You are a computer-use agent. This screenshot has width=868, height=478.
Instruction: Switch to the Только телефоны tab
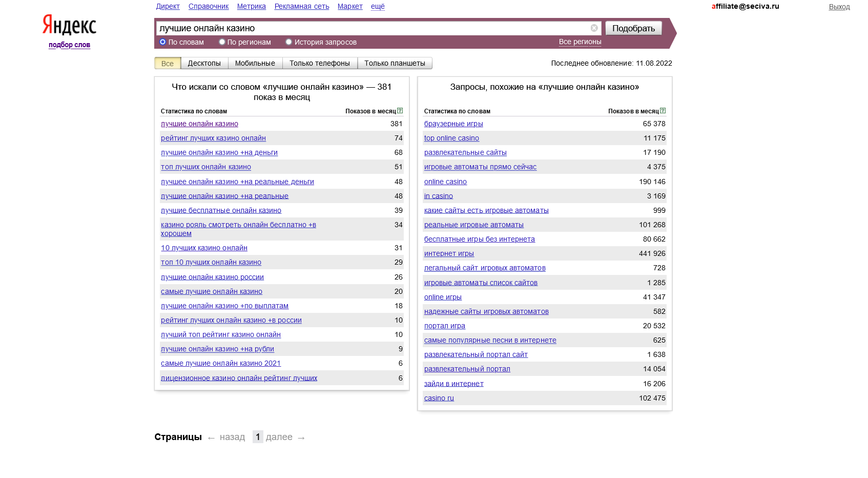pyautogui.click(x=320, y=63)
